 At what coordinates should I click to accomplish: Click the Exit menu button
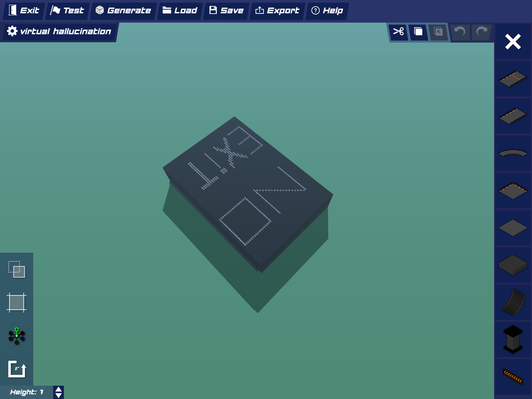pos(24,11)
